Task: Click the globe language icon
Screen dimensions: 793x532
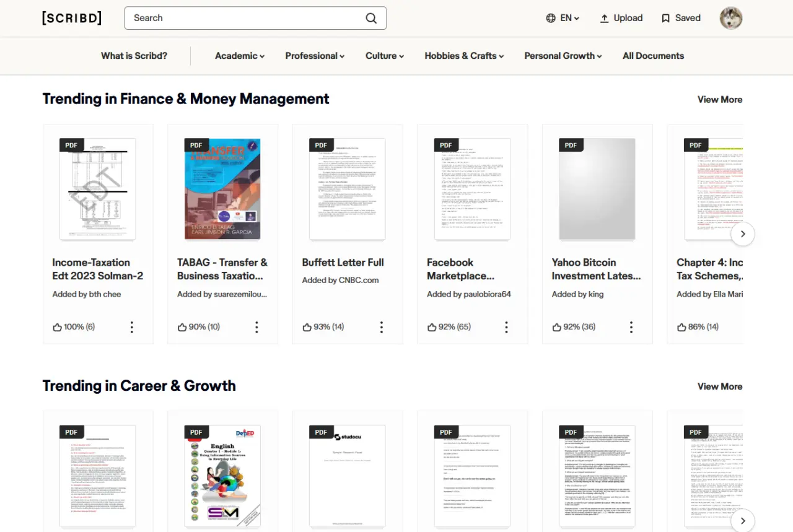Action: 551,18
